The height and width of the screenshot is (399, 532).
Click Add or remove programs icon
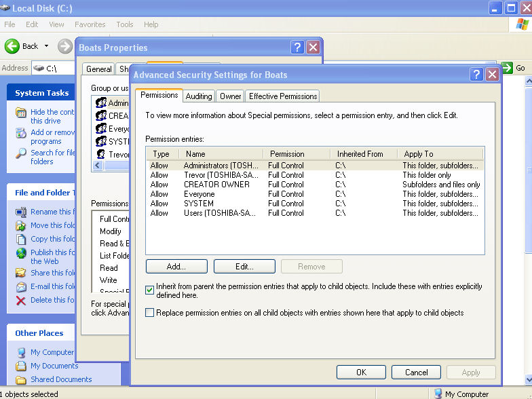coord(21,133)
